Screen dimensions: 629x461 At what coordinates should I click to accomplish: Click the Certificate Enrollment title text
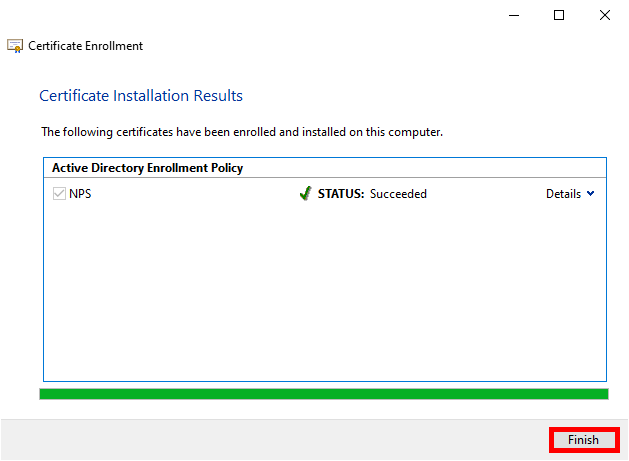click(x=85, y=46)
